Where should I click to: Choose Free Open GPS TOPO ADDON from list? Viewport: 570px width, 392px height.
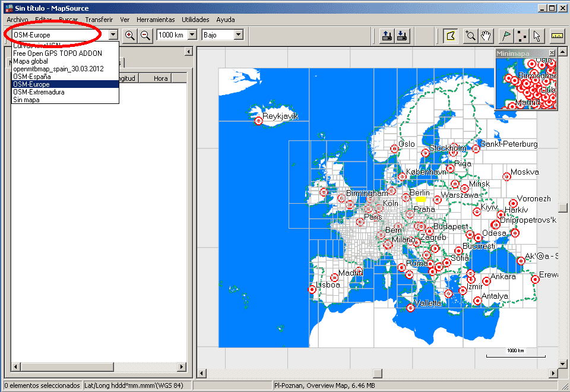tap(65, 53)
